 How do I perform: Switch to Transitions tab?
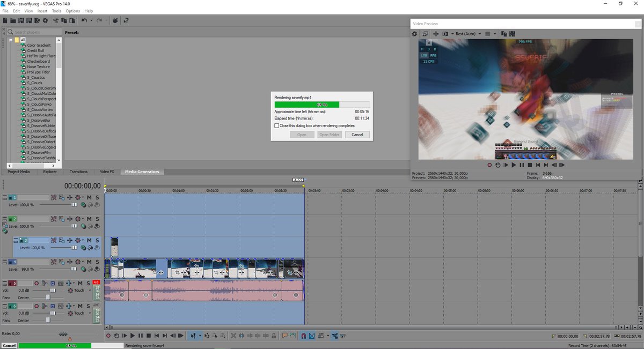tap(78, 172)
